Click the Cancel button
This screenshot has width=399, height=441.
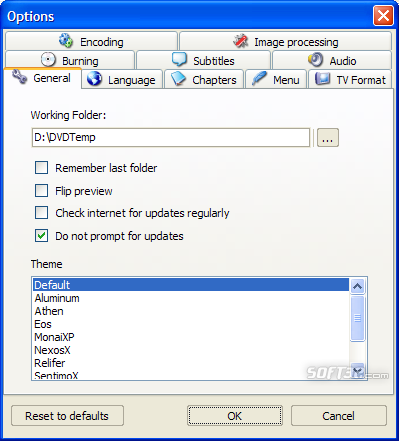pyautogui.click(x=339, y=416)
